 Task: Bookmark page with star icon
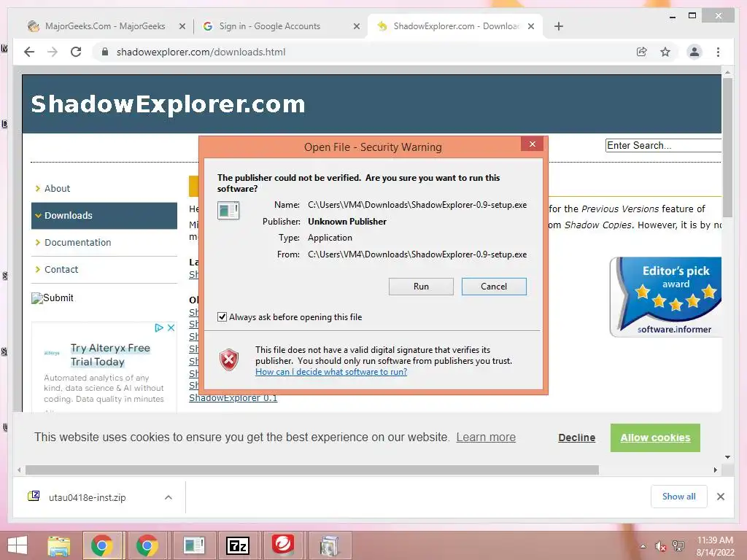pyautogui.click(x=665, y=52)
